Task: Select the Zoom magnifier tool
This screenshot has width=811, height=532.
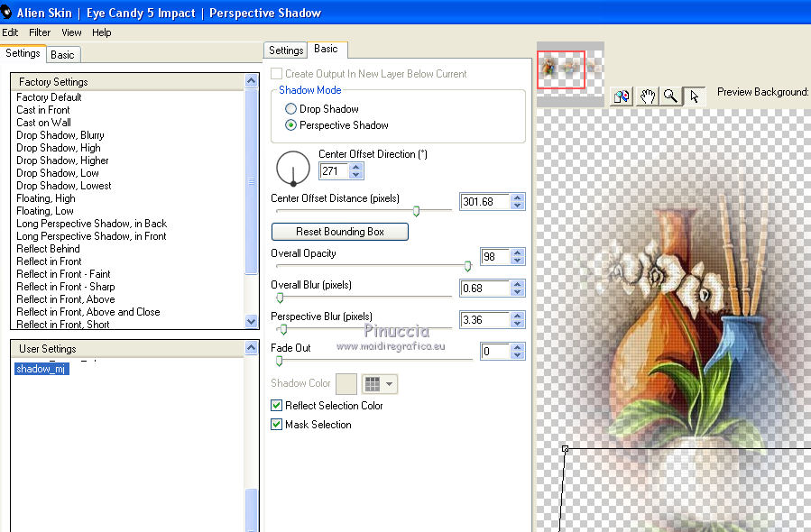Action: click(671, 96)
